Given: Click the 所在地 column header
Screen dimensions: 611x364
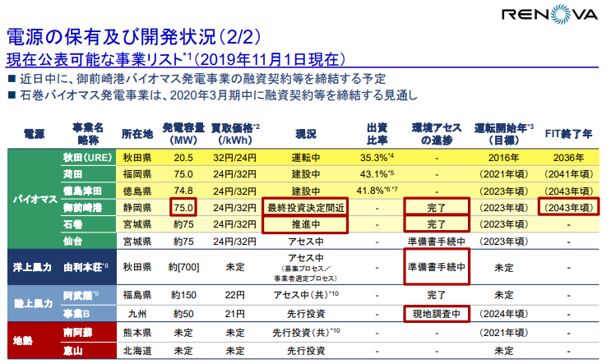Looking at the screenshot, I should pyautogui.click(x=137, y=134).
